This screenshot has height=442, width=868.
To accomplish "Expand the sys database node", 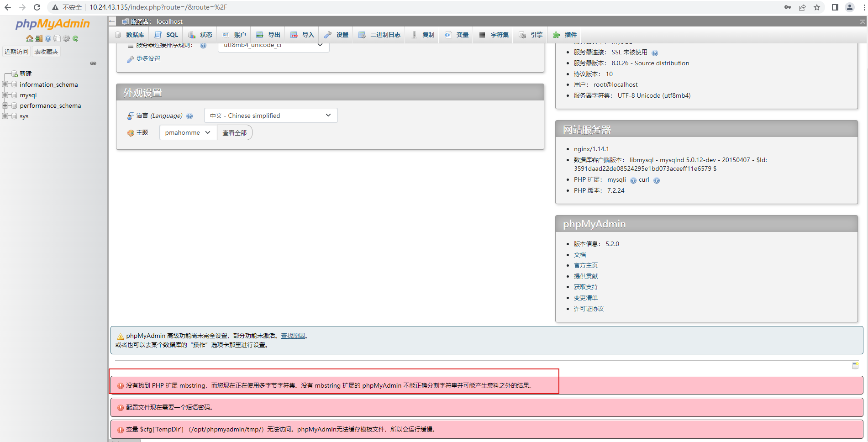I will [5, 116].
